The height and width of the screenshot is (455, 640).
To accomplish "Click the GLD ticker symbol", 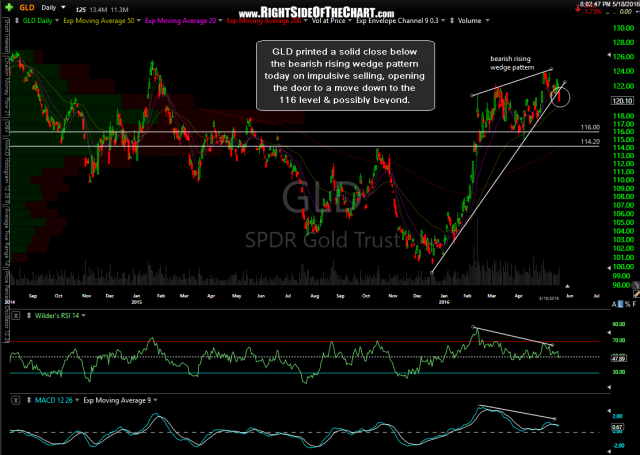I will [x=27, y=7].
